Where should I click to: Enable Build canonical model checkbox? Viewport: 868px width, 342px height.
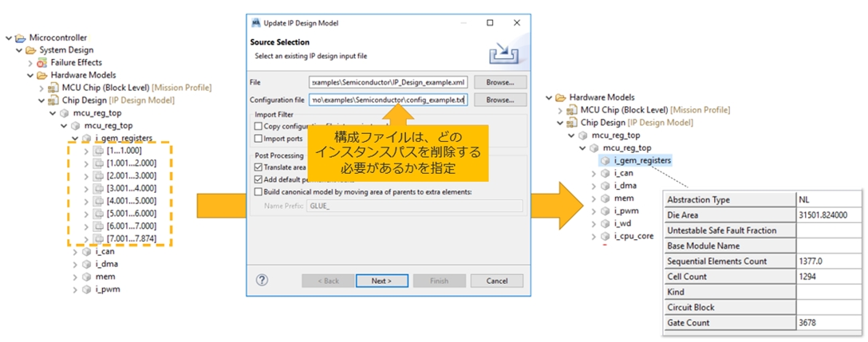(x=258, y=192)
